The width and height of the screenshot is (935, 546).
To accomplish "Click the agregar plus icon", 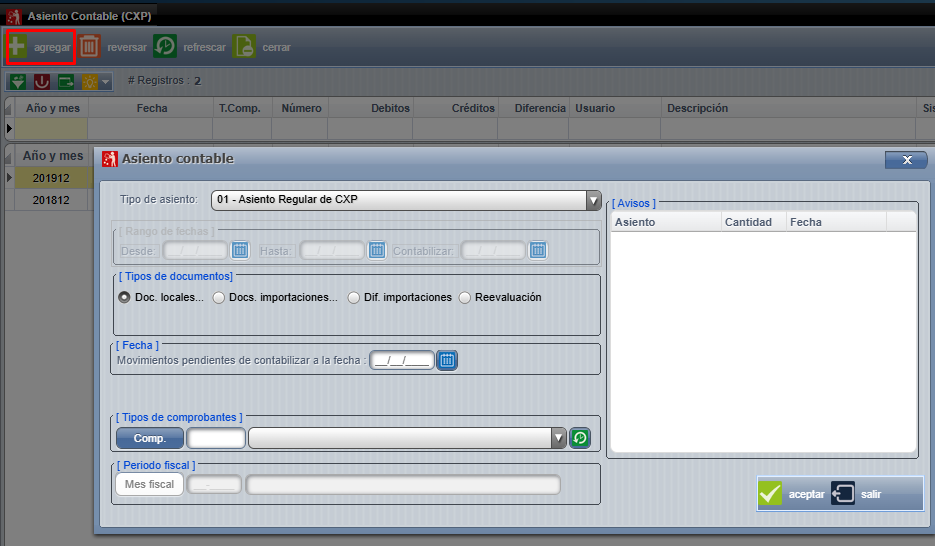I will click(x=17, y=46).
